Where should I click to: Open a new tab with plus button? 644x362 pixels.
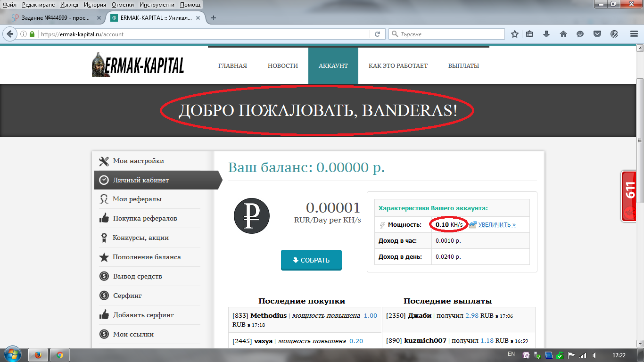[x=214, y=18]
